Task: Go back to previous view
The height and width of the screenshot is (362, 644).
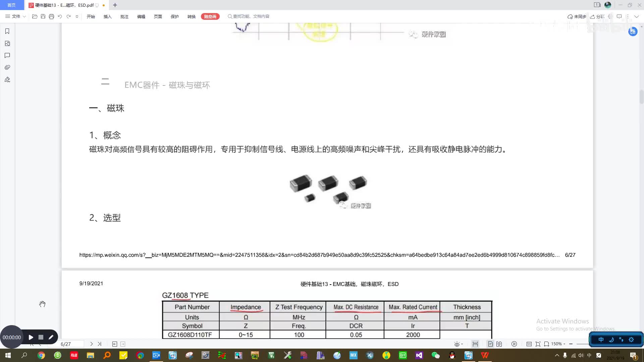Action: coord(115,344)
